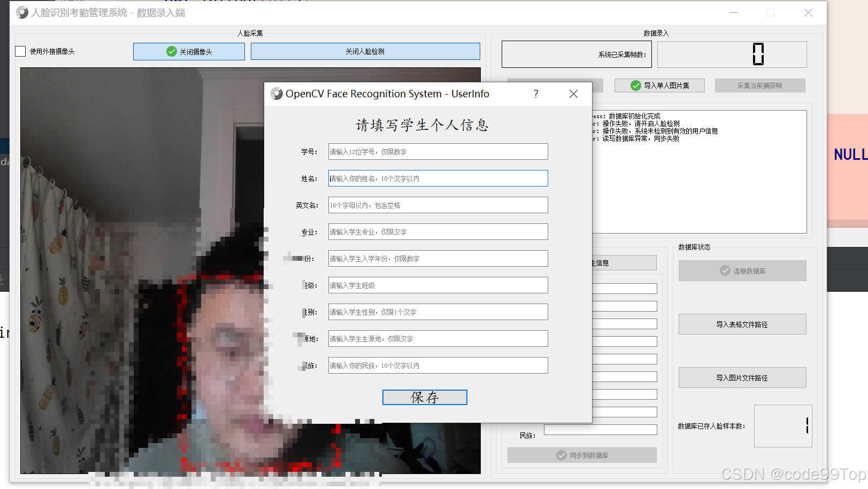Click the camera app icon in the main title bar

click(x=21, y=12)
